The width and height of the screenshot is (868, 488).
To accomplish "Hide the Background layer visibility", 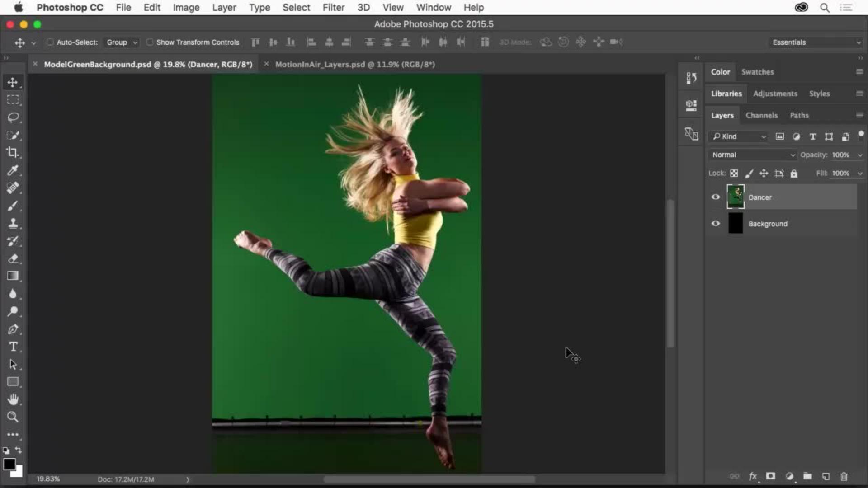I will pyautogui.click(x=716, y=224).
